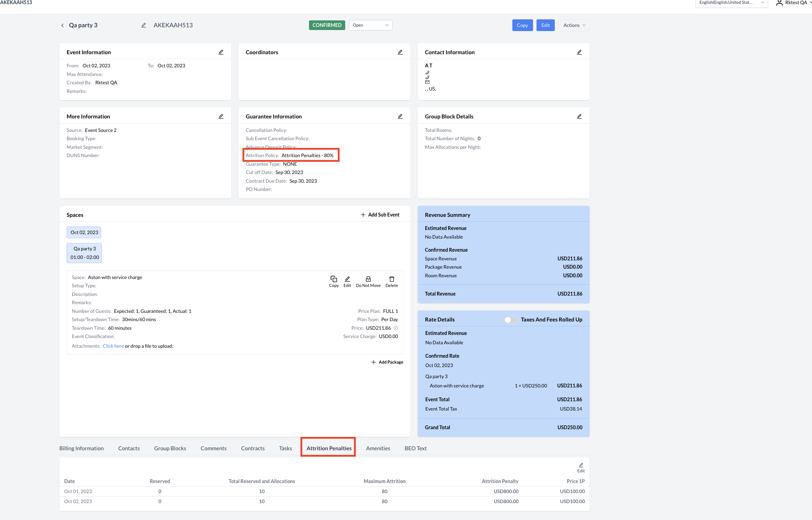Click Do Not Move lock icon

click(x=368, y=279)
